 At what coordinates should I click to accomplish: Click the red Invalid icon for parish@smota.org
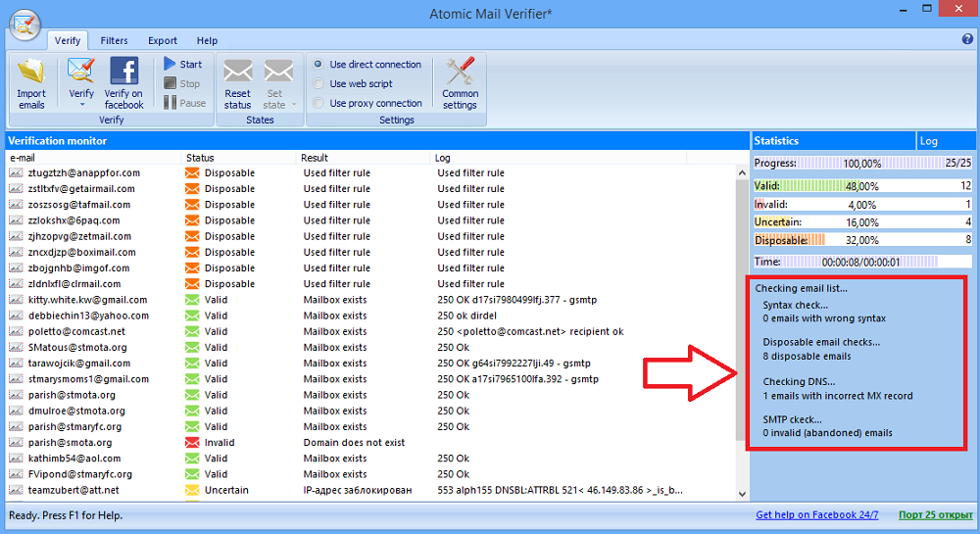tap(192, 442)
